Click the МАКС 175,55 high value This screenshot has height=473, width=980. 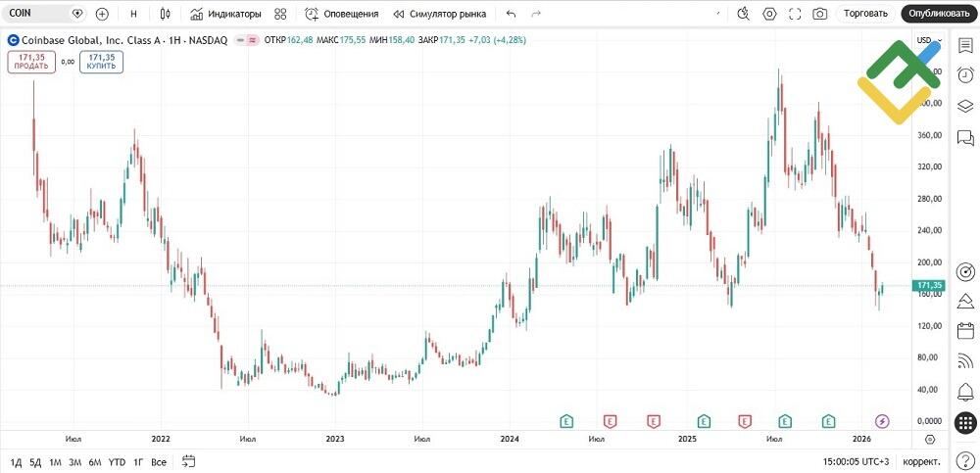(341, 40)
